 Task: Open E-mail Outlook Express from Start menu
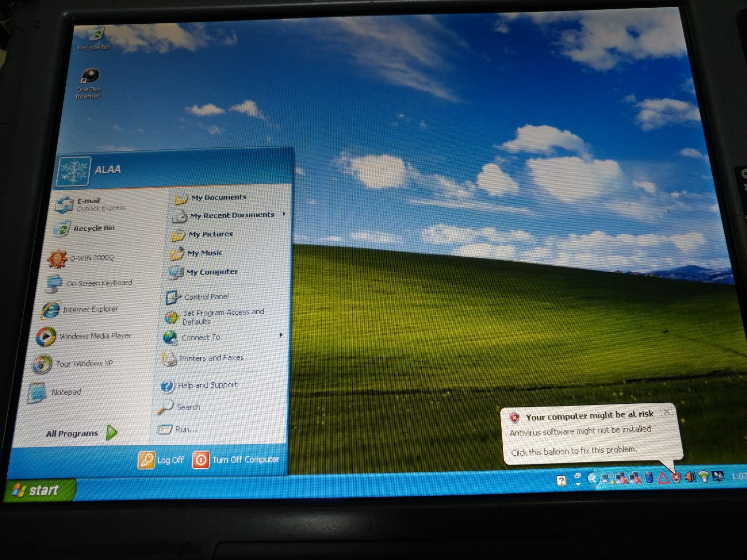coord(92,204)
